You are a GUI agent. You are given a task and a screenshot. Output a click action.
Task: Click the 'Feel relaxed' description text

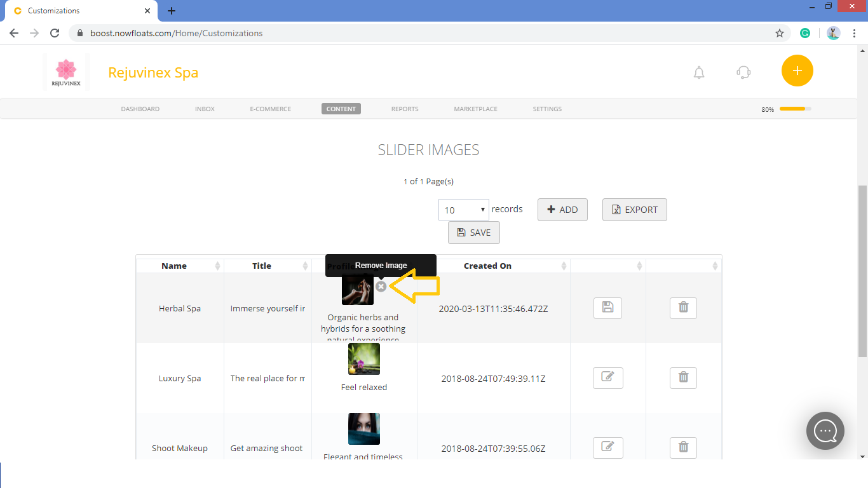[x=364, y=387]
